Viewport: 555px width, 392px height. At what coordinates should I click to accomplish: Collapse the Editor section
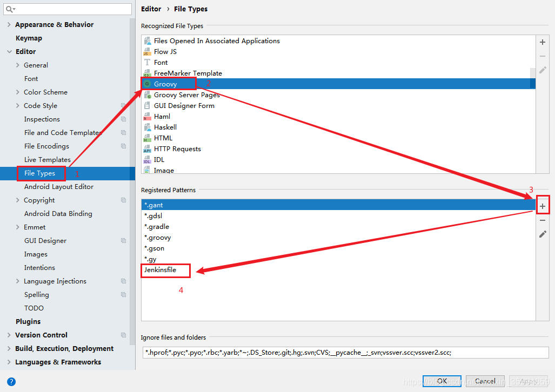coord(9,52)
